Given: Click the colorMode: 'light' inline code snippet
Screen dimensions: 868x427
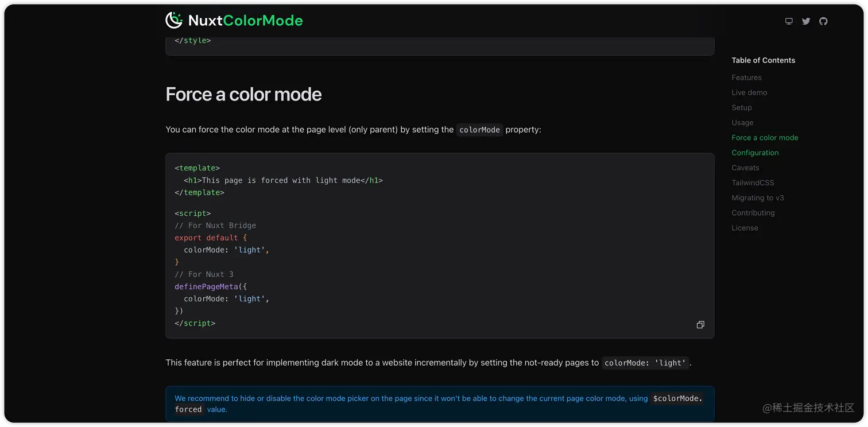Looking at the screenshot, I should point(645,363).
